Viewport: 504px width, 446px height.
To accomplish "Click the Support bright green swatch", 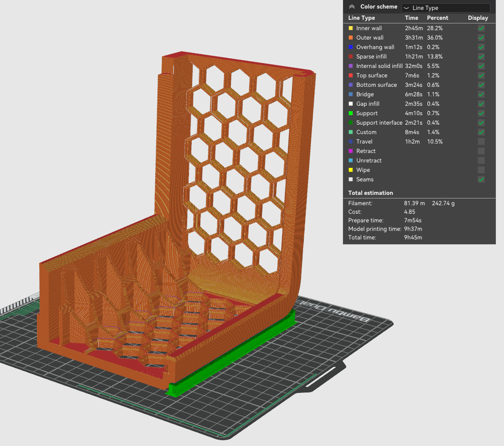I will coord(351,113).
